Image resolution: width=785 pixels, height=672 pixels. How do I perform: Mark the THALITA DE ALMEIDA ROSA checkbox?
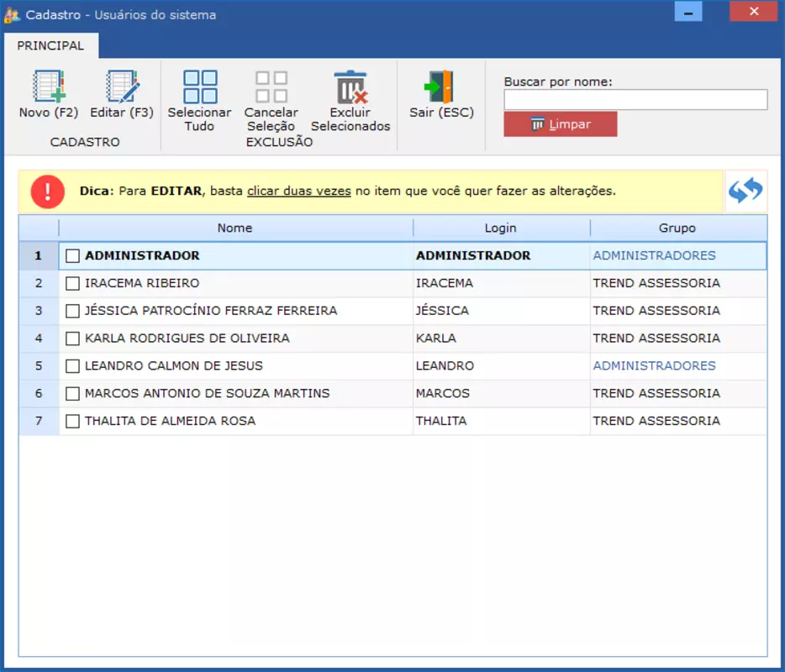pyautogui.click(x=72, y=421)
